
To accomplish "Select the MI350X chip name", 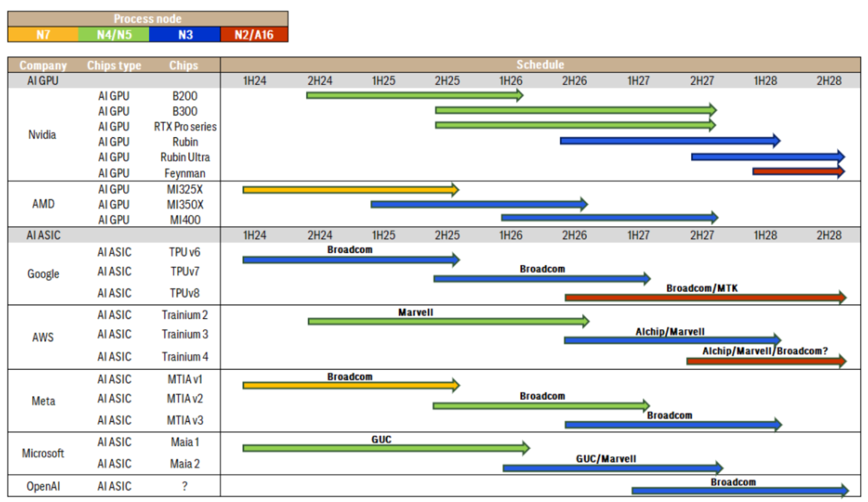I will [x=185, y=204].
